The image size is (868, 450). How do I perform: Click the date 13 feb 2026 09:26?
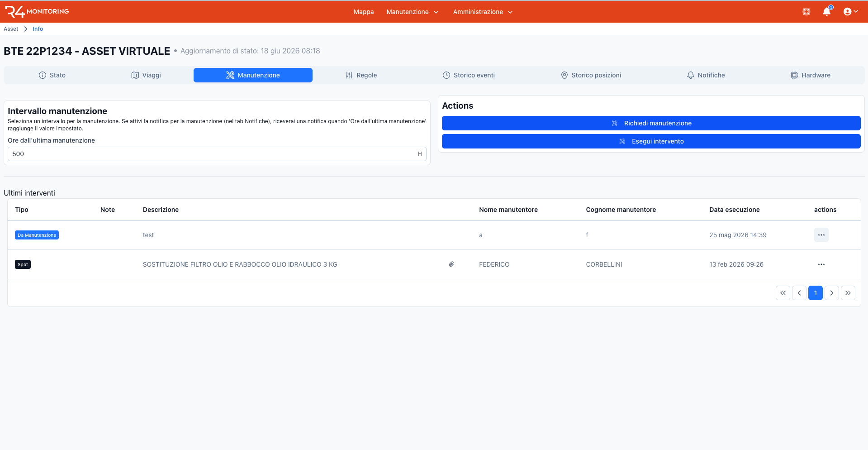(736, 264)
